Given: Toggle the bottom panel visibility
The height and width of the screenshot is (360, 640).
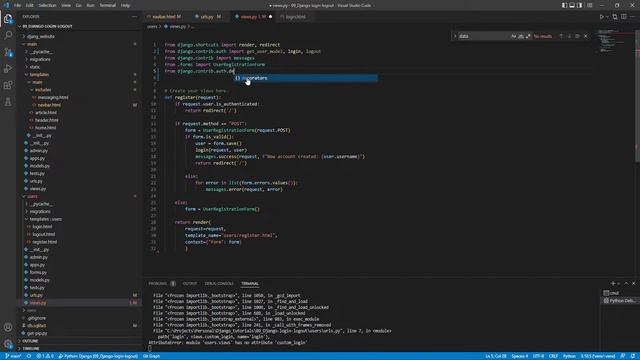Looking at the screenshot, I should pos(572,5).
